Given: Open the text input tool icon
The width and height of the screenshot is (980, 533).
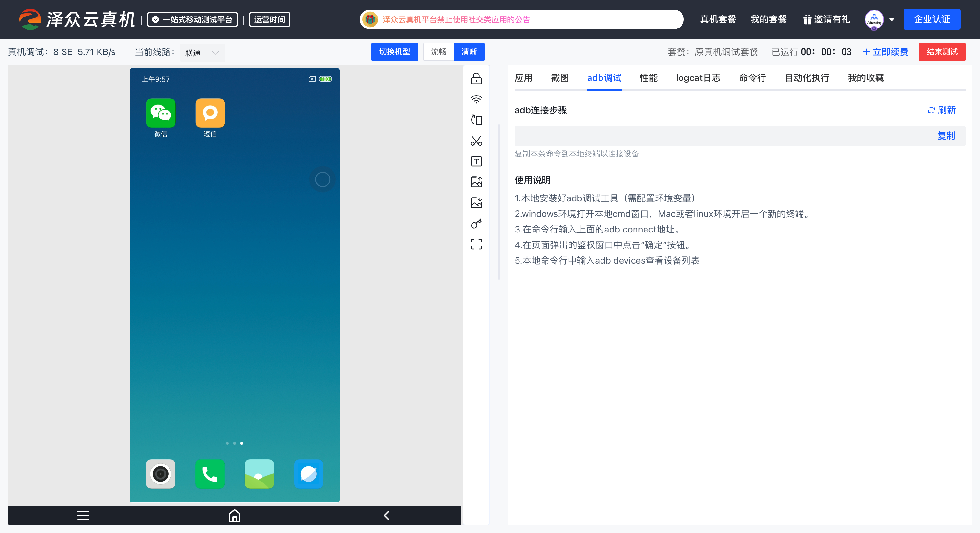Looking at the screenshot, I should click(x=476, y=161).
